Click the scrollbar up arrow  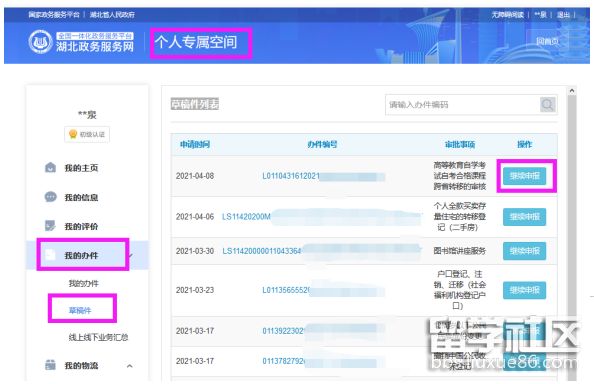[x=572, y=91]
